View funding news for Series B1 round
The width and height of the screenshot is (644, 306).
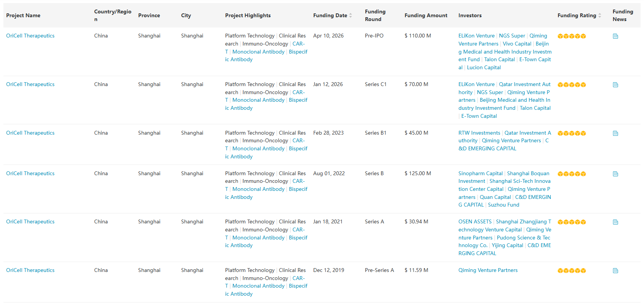(615, 133)
